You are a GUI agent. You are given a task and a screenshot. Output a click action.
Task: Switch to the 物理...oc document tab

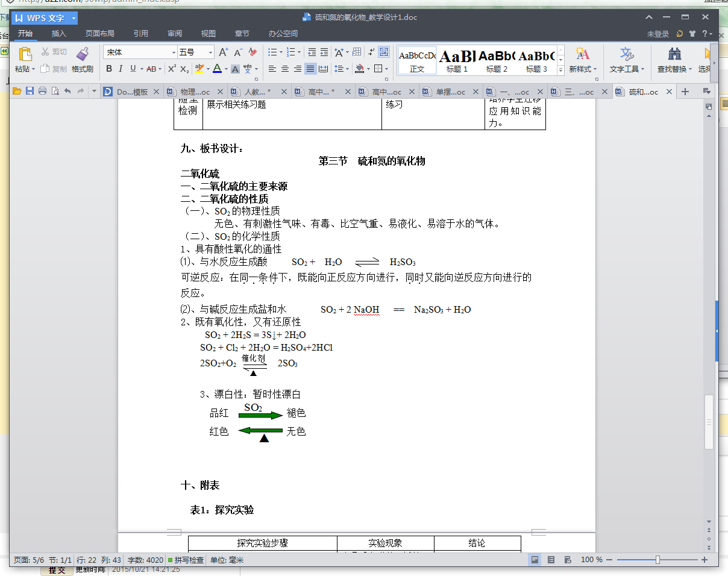[x=196, y=92]
